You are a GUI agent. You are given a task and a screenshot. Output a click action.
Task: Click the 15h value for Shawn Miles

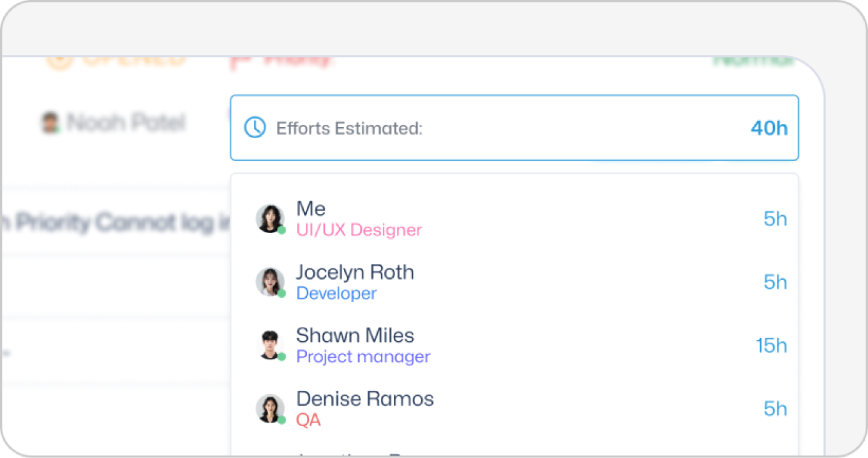coord(772,346)
